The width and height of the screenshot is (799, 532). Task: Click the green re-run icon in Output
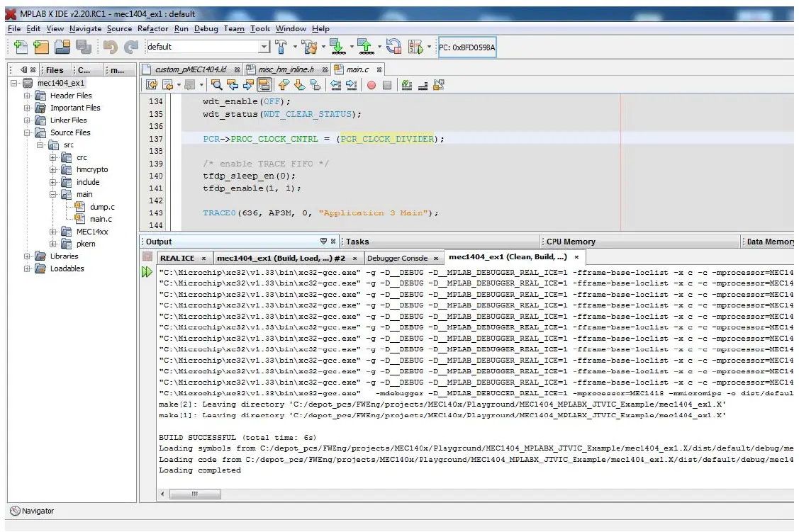[x=147, y=273]
